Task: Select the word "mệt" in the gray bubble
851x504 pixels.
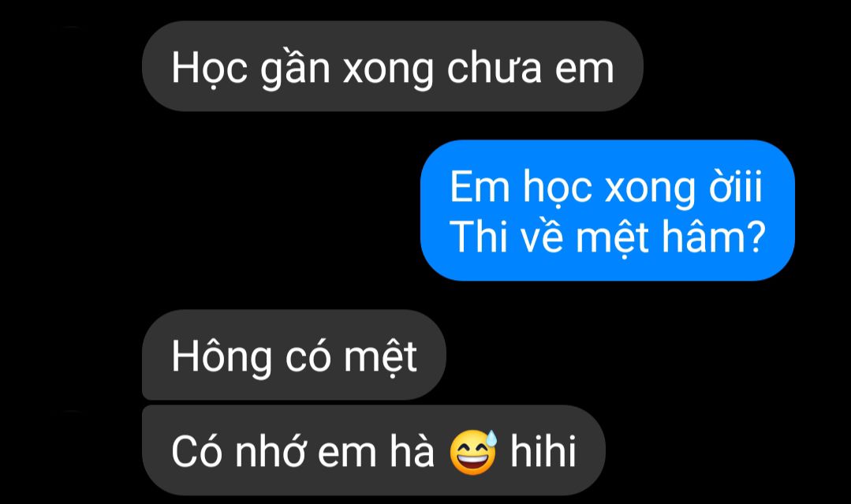Action: [380, 358]
